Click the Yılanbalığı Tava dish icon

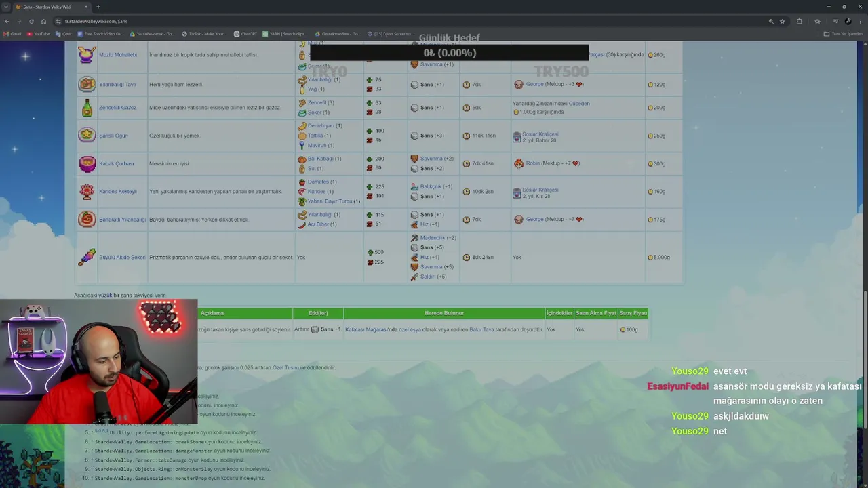click(x=87, y=84)
